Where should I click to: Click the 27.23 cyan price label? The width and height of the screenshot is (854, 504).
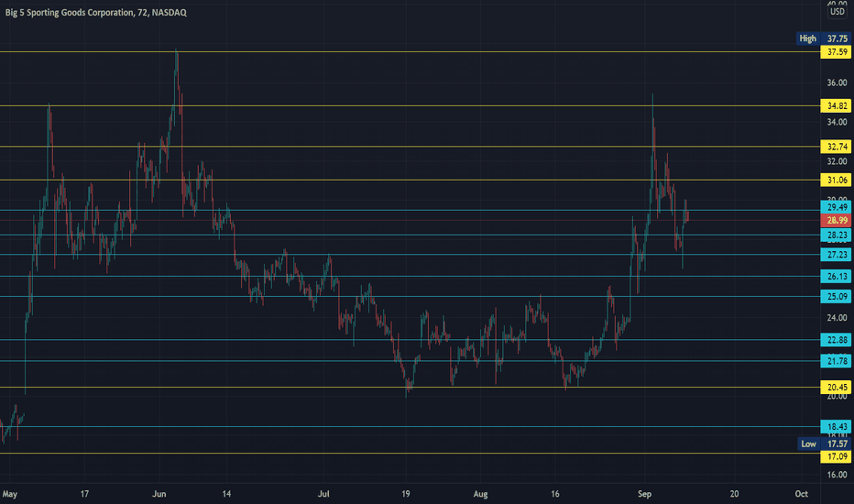(836, 255)
